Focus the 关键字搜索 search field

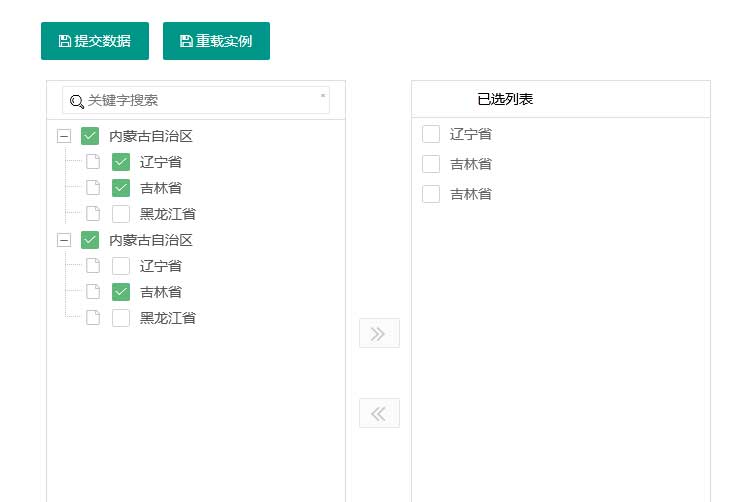tap(196, 100)
